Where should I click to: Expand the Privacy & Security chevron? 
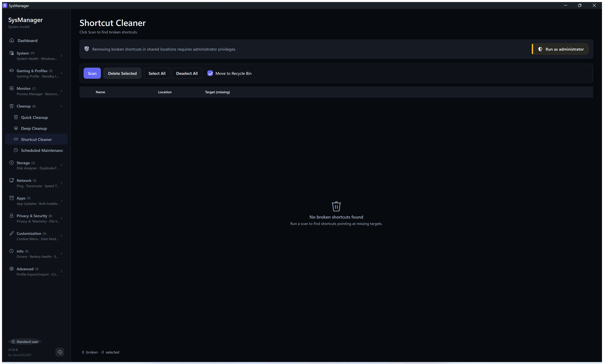click(61, 218)
